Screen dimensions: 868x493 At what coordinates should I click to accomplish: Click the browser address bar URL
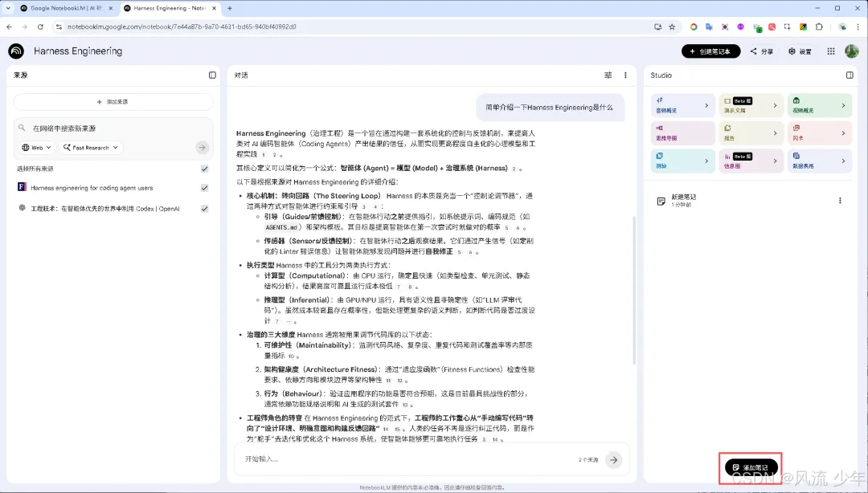pos(182,26)
